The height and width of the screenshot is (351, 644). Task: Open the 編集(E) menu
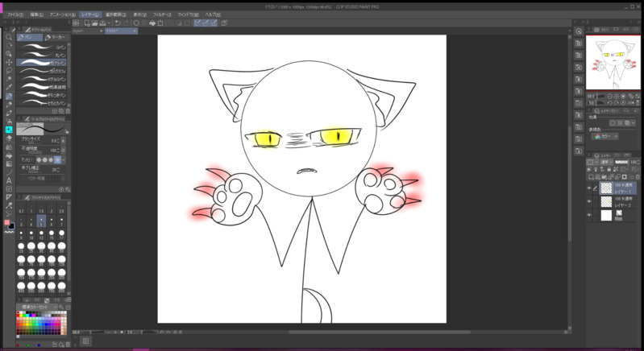pyautogui.click(x=36, y=14)
